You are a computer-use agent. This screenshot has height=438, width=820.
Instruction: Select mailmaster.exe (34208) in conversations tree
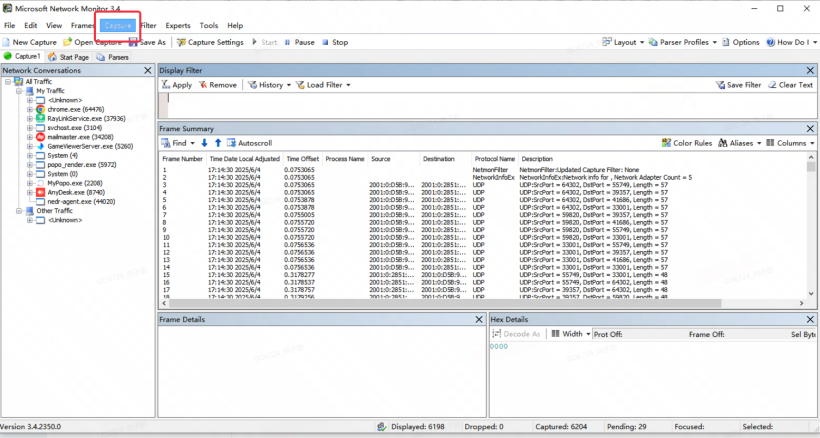click(x=80, y=137)
